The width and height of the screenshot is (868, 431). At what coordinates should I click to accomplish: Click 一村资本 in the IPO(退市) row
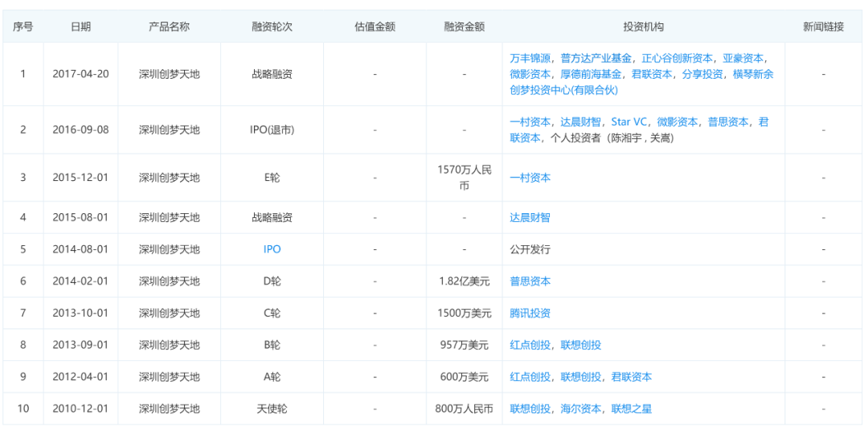pyautogui.click(x=530, y=122)
